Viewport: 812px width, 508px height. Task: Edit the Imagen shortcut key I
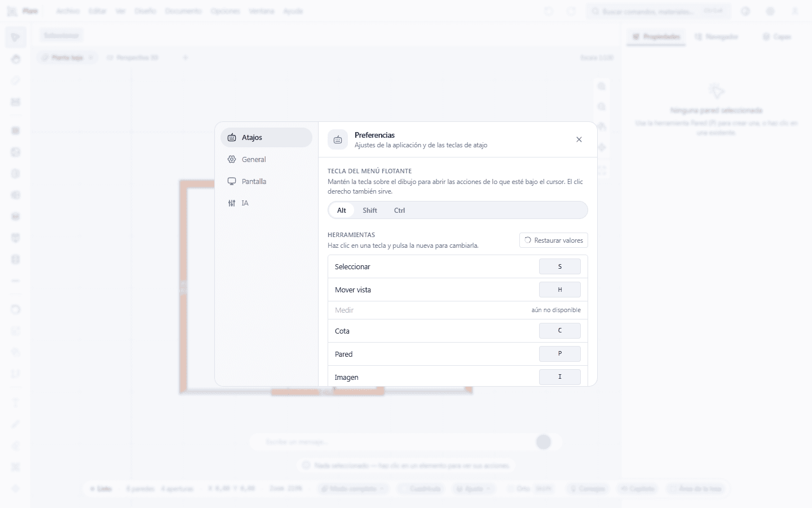point(560,377)
